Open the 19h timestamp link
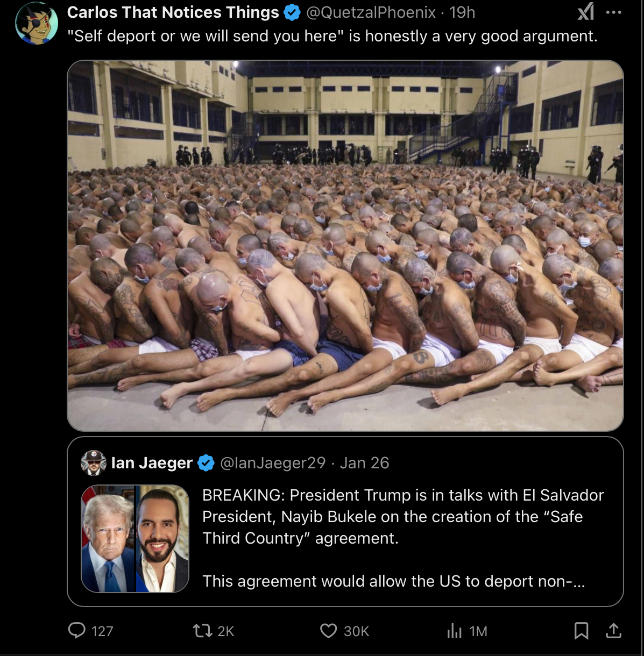Screen dimensions: 644x656 (462, 12)
